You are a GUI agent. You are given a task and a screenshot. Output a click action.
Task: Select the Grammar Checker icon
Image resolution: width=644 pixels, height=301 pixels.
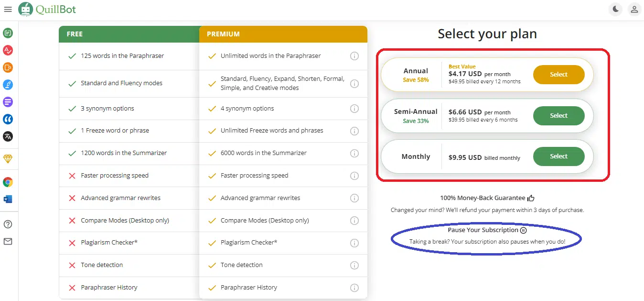coord(8,50)
